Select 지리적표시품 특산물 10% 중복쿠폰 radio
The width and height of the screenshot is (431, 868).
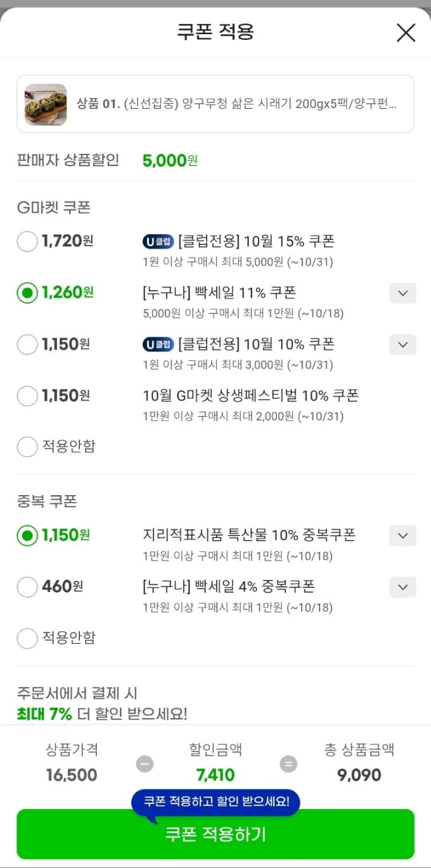pos(27,536)
